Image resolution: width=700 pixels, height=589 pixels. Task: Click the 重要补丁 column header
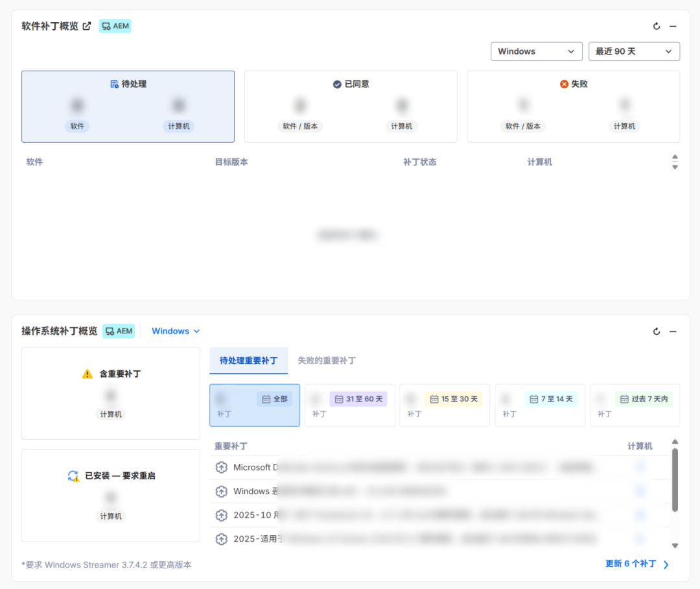(231, 446)
